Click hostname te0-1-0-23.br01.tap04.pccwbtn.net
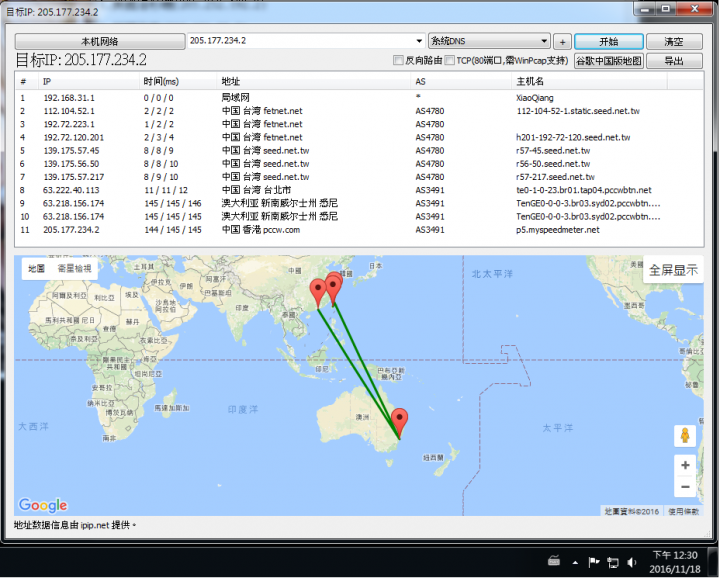The height and width of the screenshot is (578, 720). pyautogui.click(x=584, y=190)
